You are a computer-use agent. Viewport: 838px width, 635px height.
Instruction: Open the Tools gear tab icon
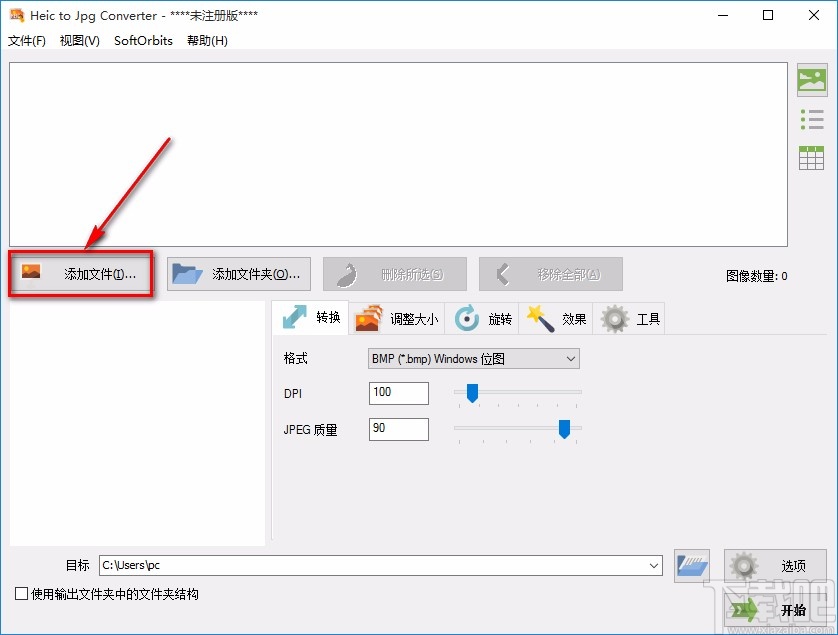click(x=616, y=318)
